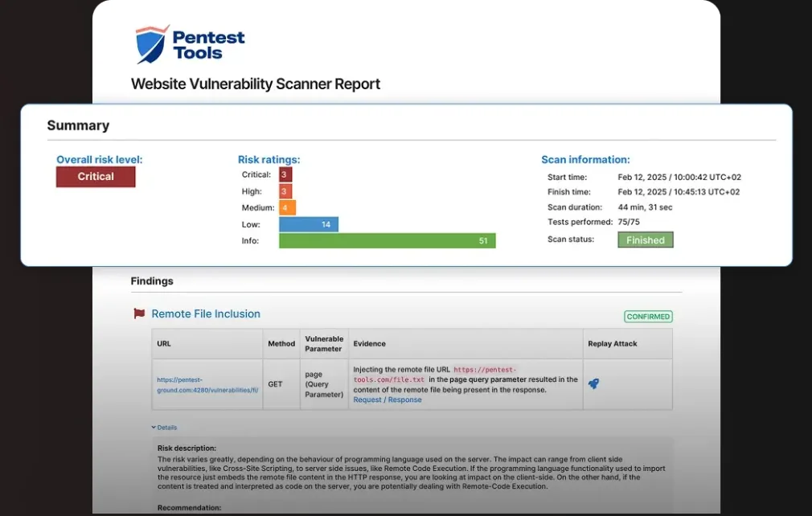Click the Info severity bar showing 51
The image size is (812, 516).
(x=387, y=240)
